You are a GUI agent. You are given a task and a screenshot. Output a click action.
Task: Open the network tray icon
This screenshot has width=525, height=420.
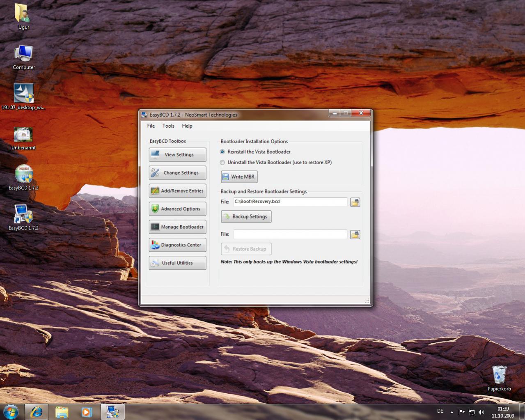click(x=472, y=412)
